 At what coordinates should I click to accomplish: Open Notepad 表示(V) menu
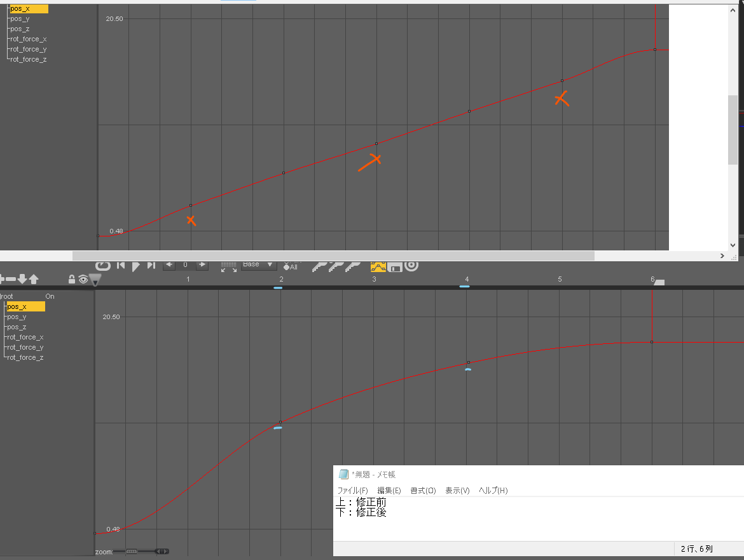457,490
